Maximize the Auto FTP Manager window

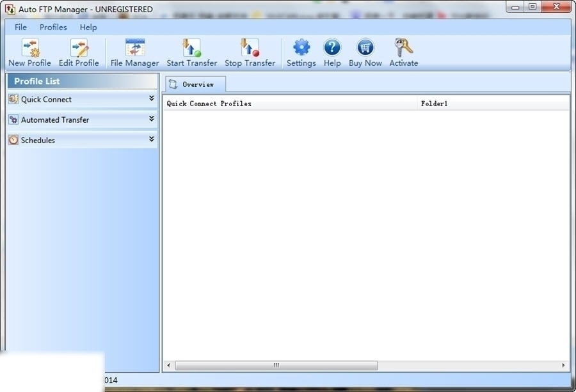(532, 7)
